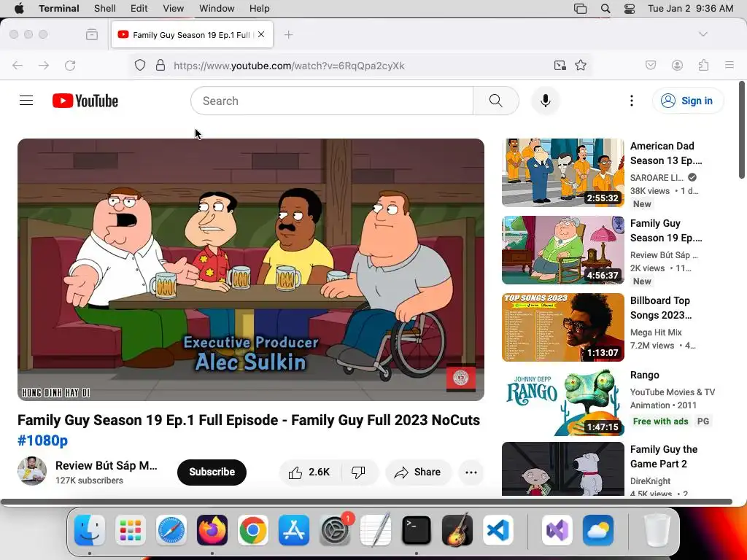
Task: Open Google Chrome from the dock
Action: [253, 530]
